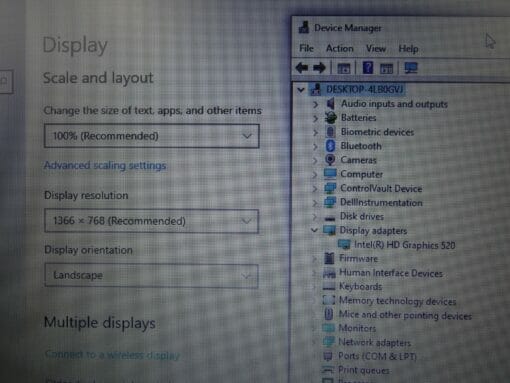Select the Batteries label
This screenshot has width=510, height=383.
(358, 118)
